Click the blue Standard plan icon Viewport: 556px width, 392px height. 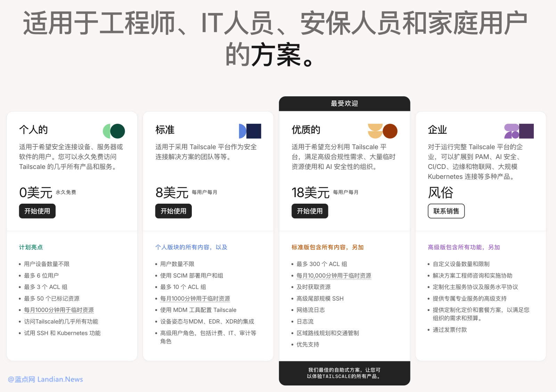tap(250, 131)
